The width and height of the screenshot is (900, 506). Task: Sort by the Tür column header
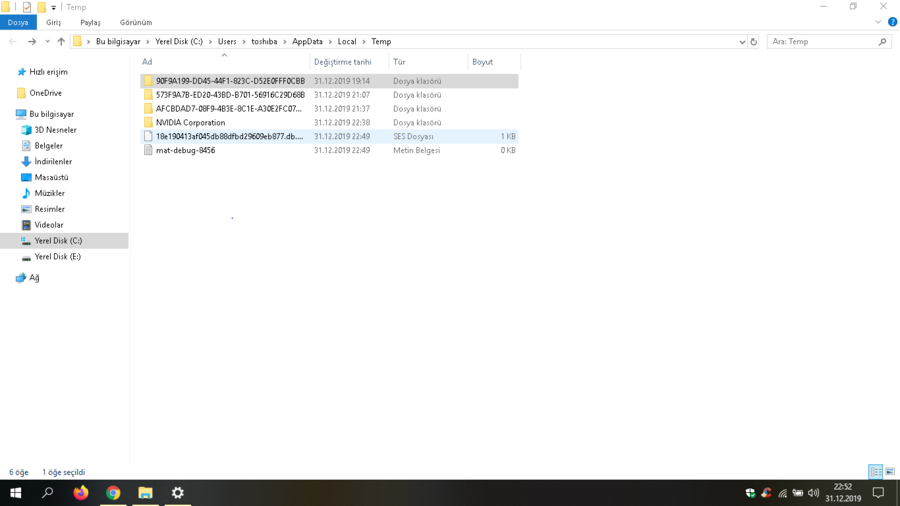(x=428, y=61)
